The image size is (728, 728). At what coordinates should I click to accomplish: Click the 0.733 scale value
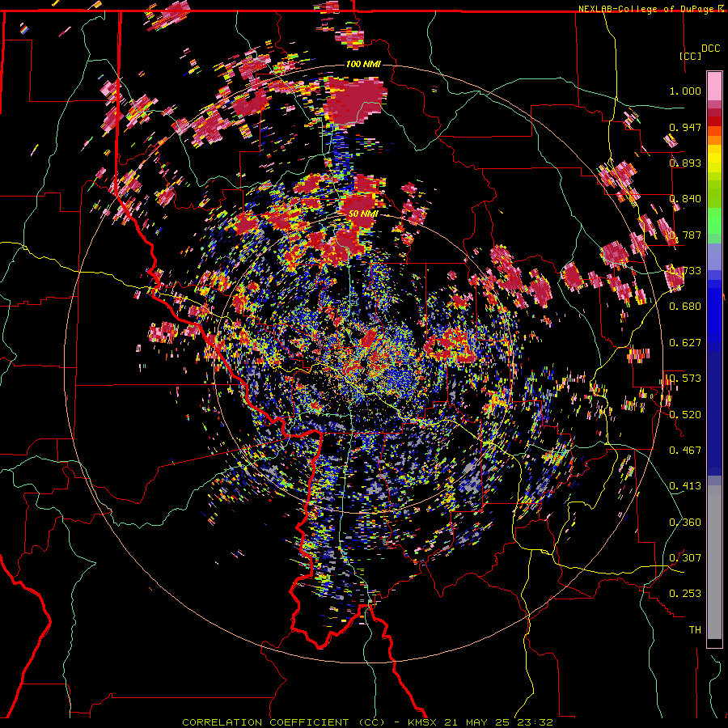[685, 271]
